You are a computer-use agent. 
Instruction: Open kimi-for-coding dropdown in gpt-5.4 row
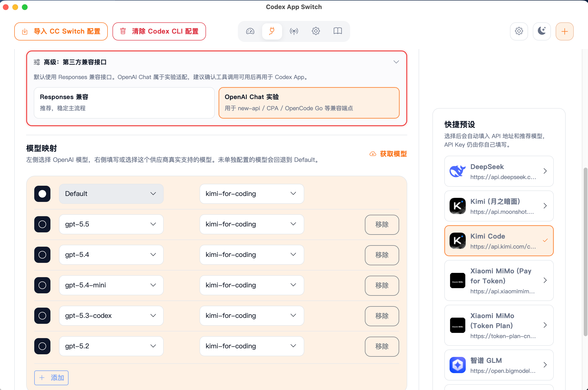pos(252,255)
